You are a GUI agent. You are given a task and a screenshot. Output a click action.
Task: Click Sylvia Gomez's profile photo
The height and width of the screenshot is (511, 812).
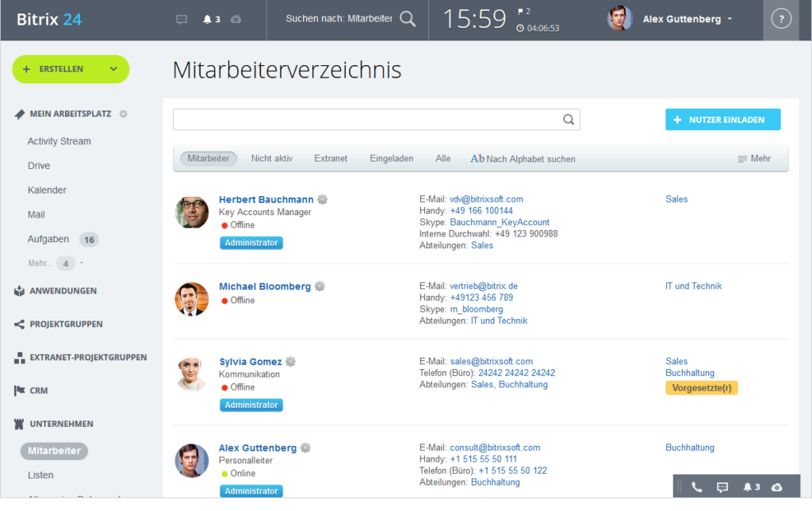192,375
